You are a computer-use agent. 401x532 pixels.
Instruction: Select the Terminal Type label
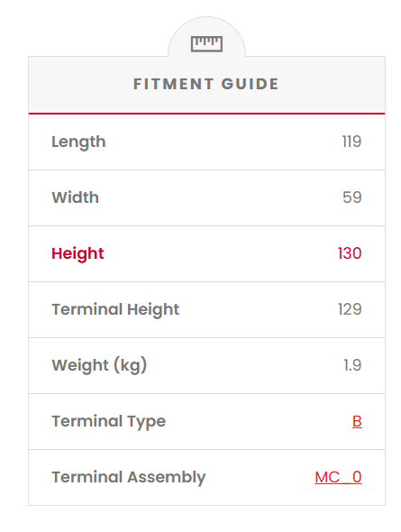(108, 422)
